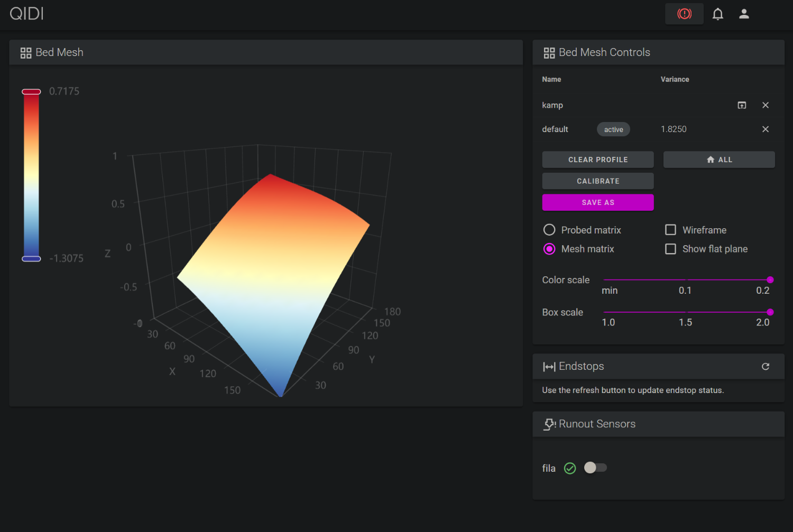Open the notifications bell
Image resolution: width=793 pixels, height=532 pixels.
(x=717, y=14)
